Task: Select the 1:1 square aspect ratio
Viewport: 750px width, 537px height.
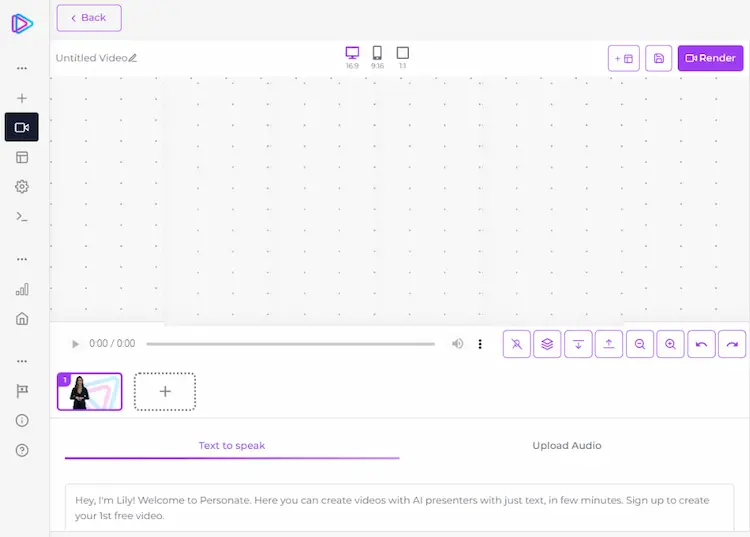Action: pos(403,57)
